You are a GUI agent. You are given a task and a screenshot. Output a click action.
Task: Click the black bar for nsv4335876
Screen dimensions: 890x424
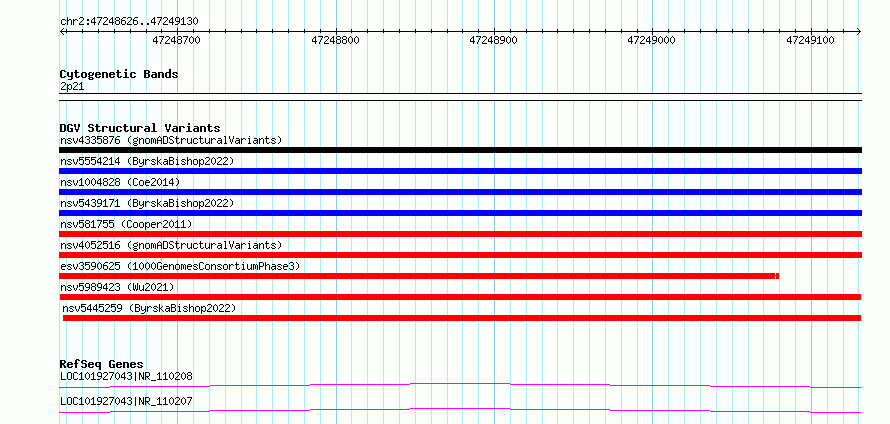(460, 150)
